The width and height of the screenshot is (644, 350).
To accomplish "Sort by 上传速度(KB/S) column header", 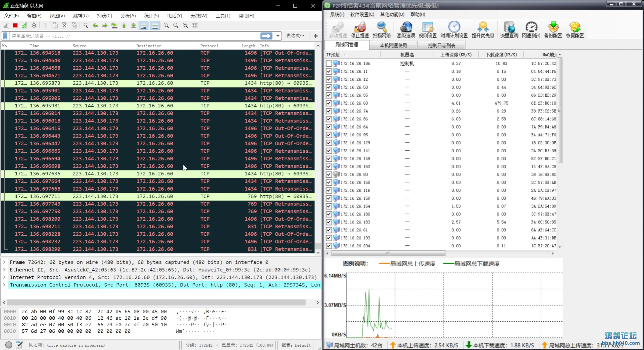I will pos(456,55).
